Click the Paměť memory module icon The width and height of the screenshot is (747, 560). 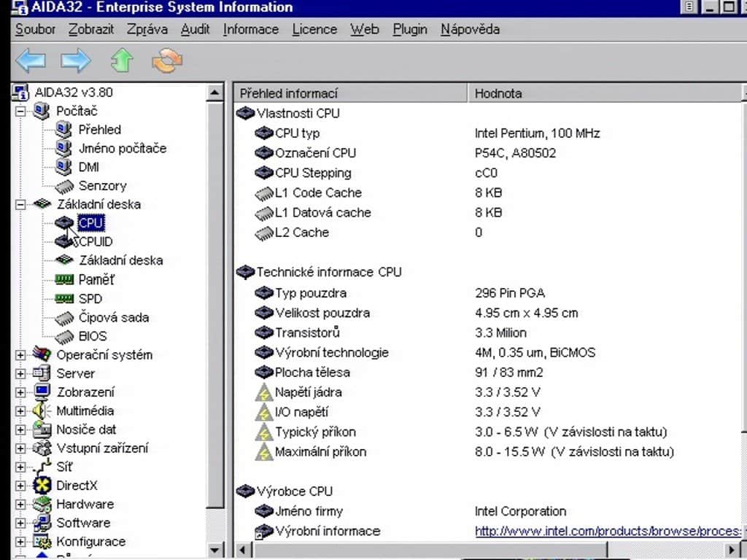point(64,279)
